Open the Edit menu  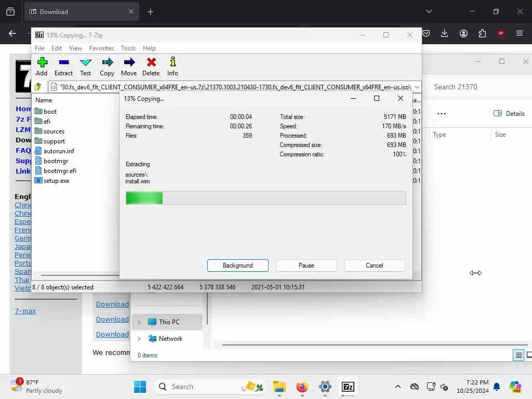(56, 48)
